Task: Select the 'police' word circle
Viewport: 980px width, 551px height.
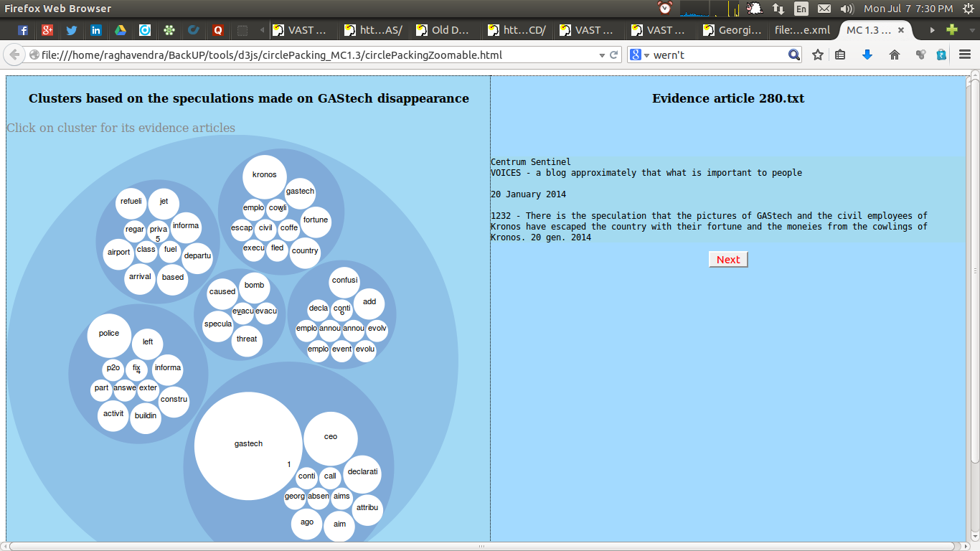Action: [109, 335]
